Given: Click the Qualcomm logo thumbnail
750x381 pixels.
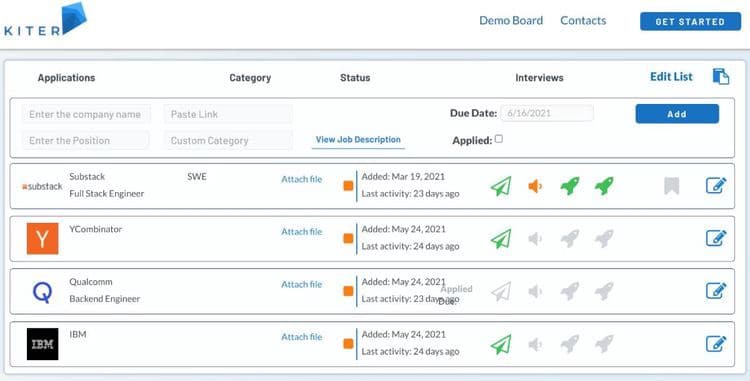Looking at the screenshot, I should tap(42, 292).
